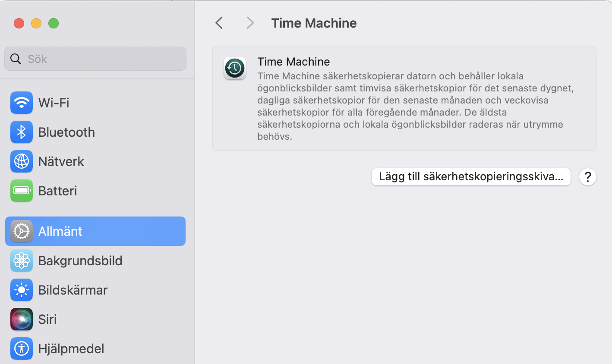Click the Time Machine description paragraph
612x364 pixels.
(416, 106)
